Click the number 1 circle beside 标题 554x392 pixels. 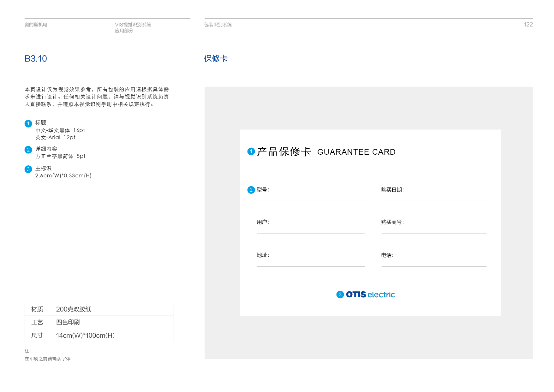pyautogui.click(x=28, y=123)
